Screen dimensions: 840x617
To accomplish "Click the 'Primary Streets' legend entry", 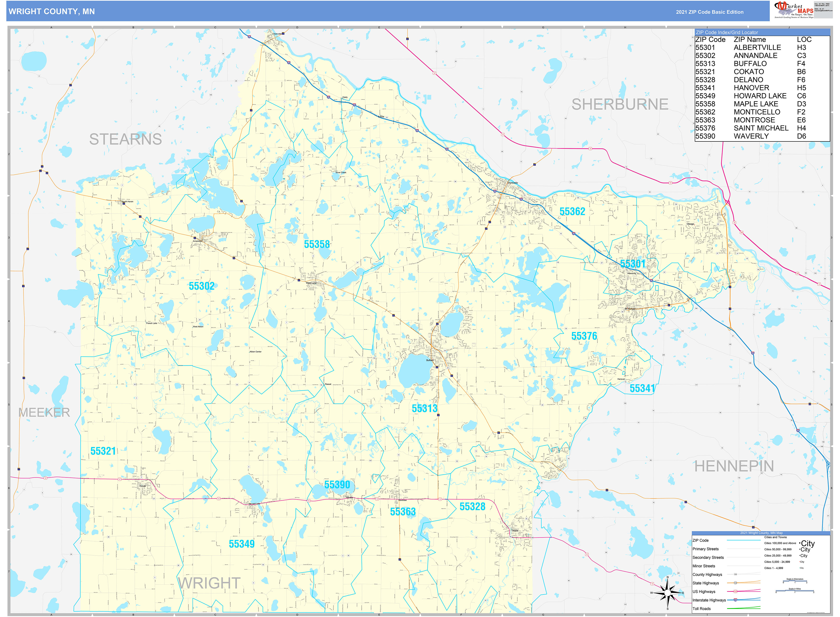I will pyautogui.click(x=705, y=549).
